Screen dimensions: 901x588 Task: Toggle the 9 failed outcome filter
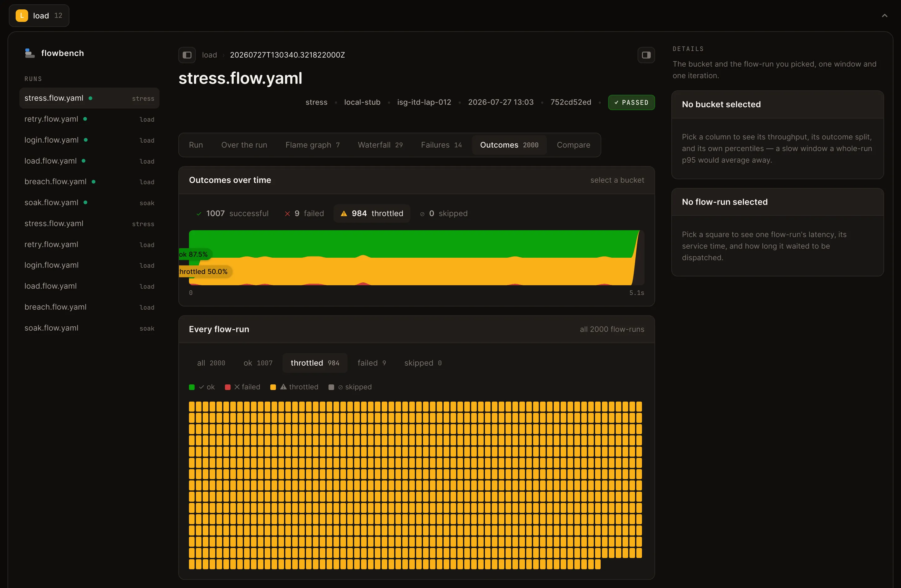(304, 213)
